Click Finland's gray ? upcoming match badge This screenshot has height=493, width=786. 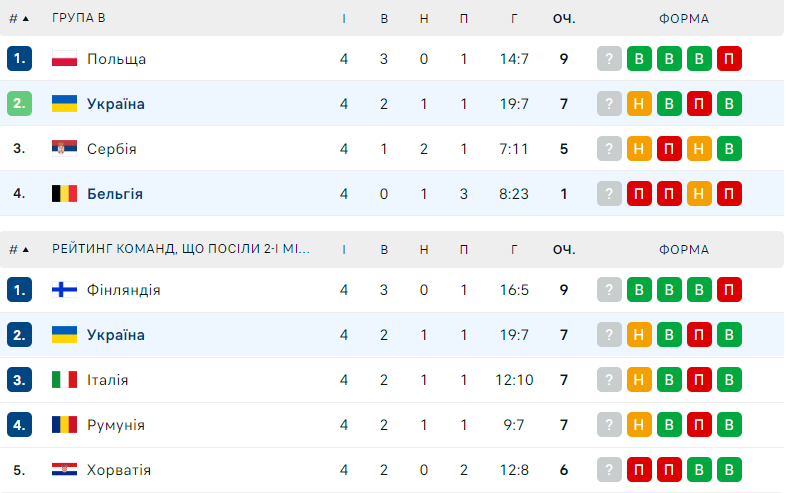[609, 290]
